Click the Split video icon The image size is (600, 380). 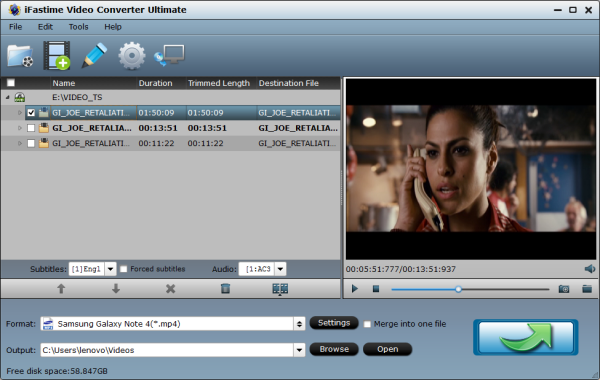tap(280, 289)
